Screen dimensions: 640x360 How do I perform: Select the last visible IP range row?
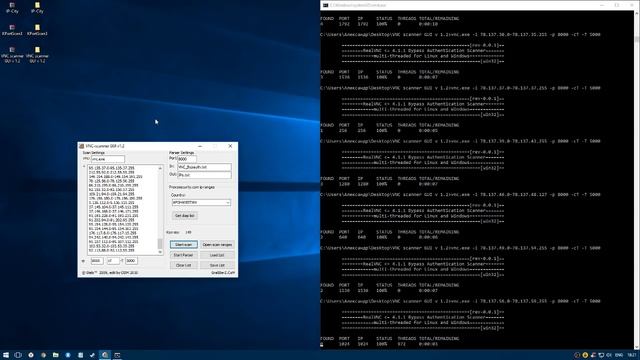(x=111, y=251)
